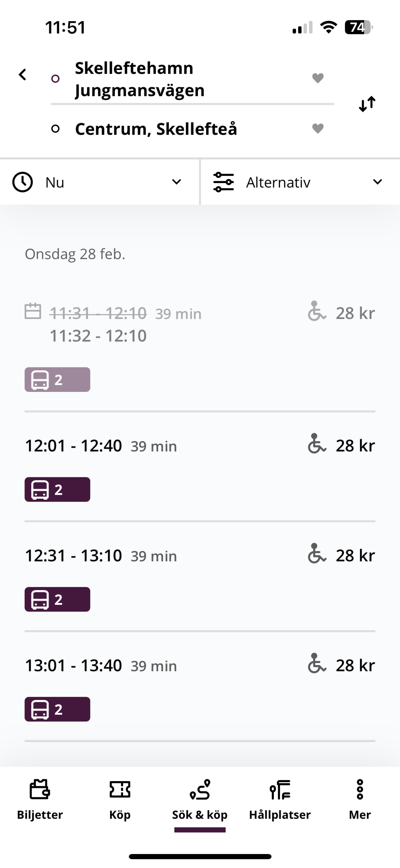
Task: Open the Nu time dropdown
Action: tap(99, 182)
